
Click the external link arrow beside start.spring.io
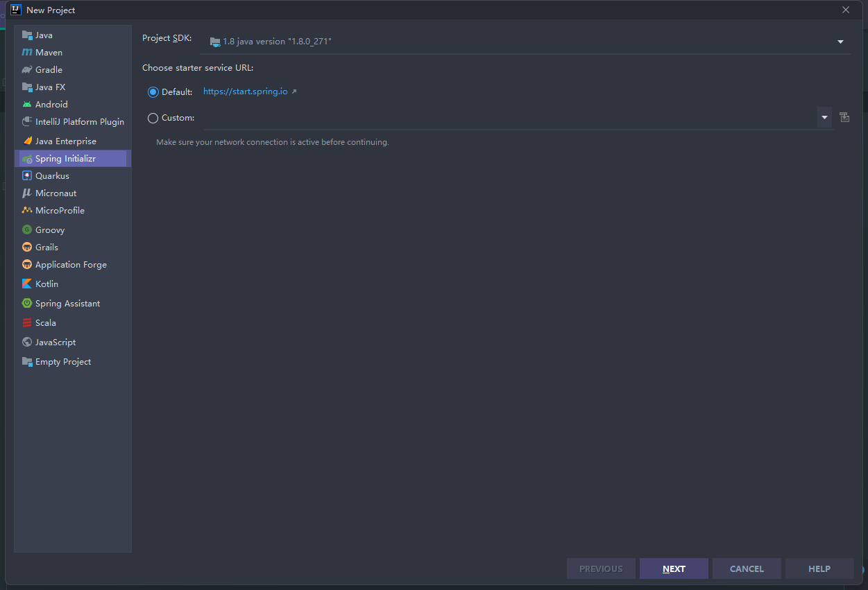[294, 92]
